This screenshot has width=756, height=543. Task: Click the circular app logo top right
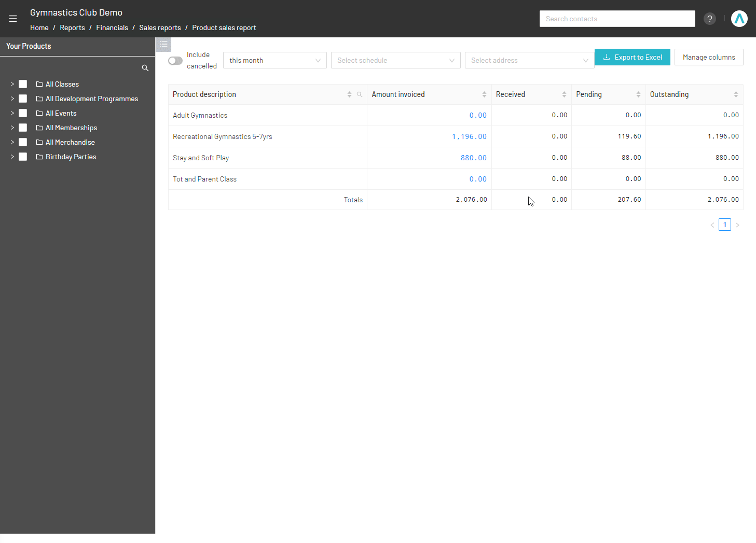pos(739,19)
